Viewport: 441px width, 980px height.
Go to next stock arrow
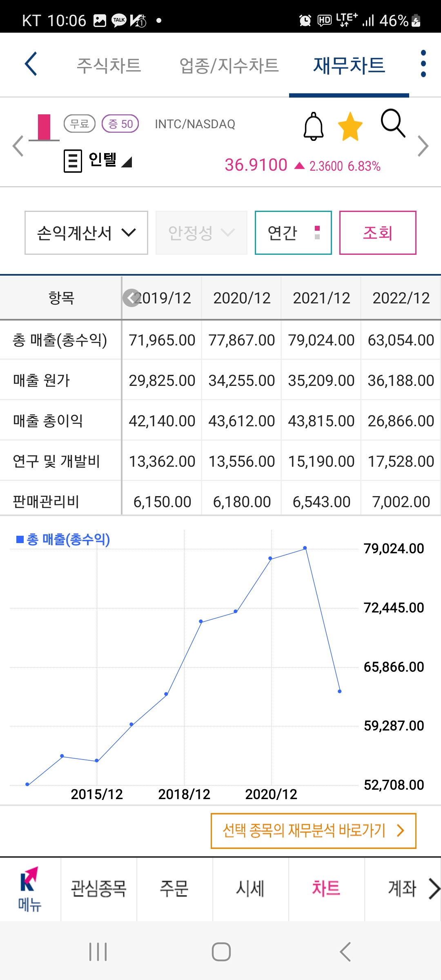[x=423, y=146]
